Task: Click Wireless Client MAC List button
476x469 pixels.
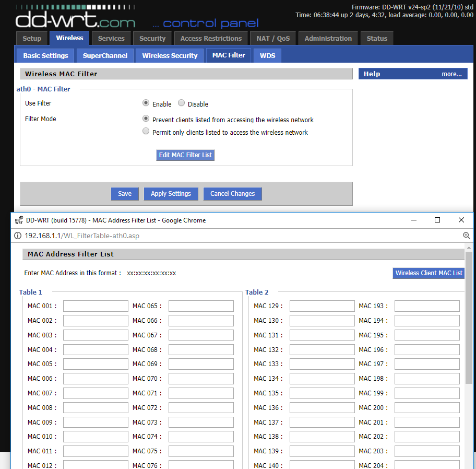Action: pos(429,273)
